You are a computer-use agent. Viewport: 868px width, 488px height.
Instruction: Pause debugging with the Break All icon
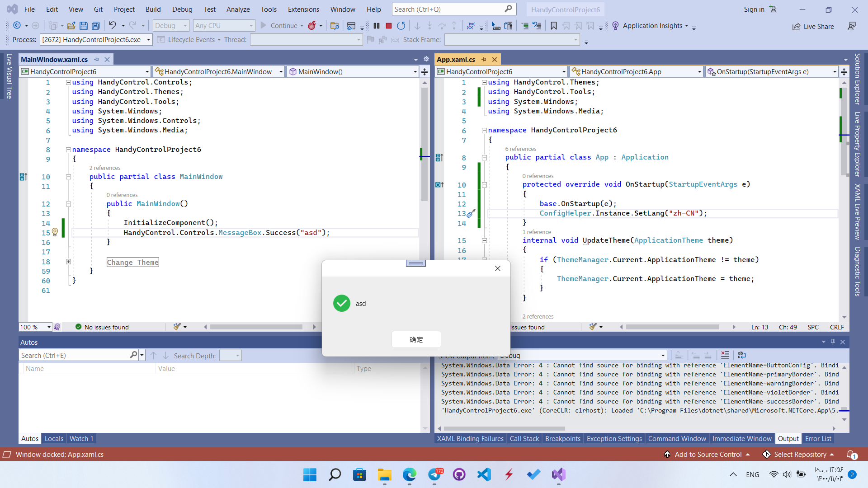pos(377,26)
